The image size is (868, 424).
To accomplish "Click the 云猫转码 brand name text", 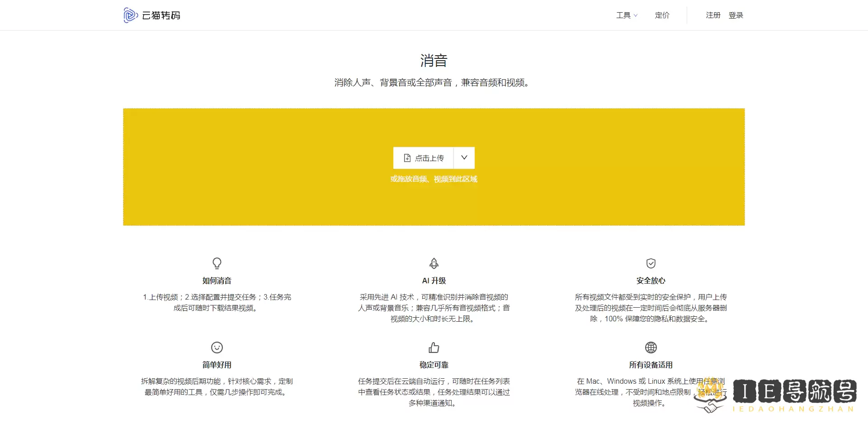I will pyautogui.click(x=161, y=15).
